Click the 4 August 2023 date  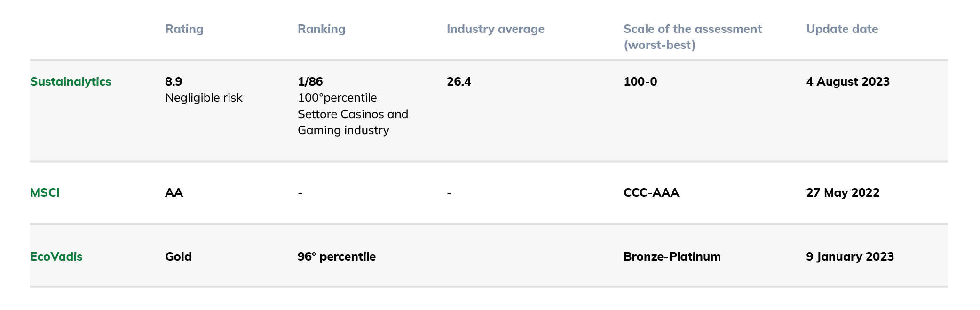point(848,82)
